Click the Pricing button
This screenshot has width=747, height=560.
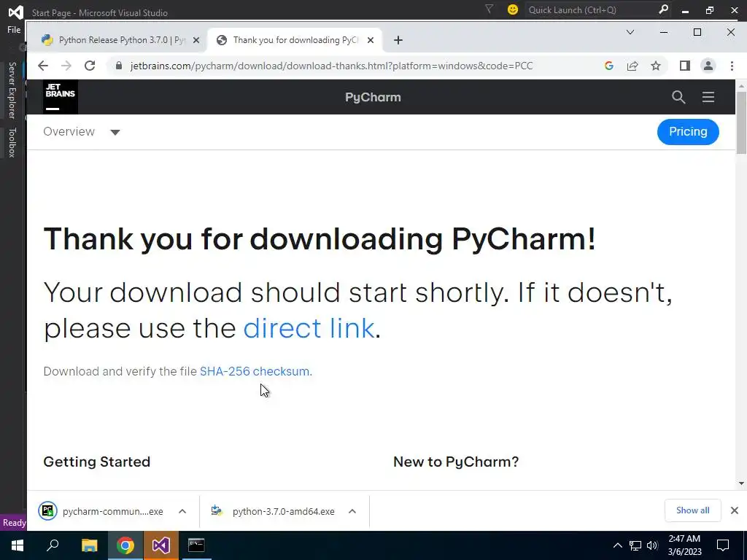pos(688,131)
